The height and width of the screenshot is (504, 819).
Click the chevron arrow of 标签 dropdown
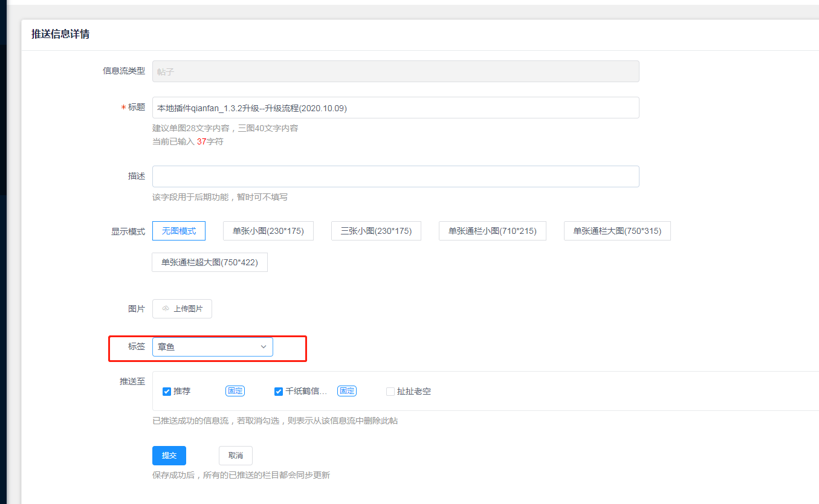click(x=264, y=347)
